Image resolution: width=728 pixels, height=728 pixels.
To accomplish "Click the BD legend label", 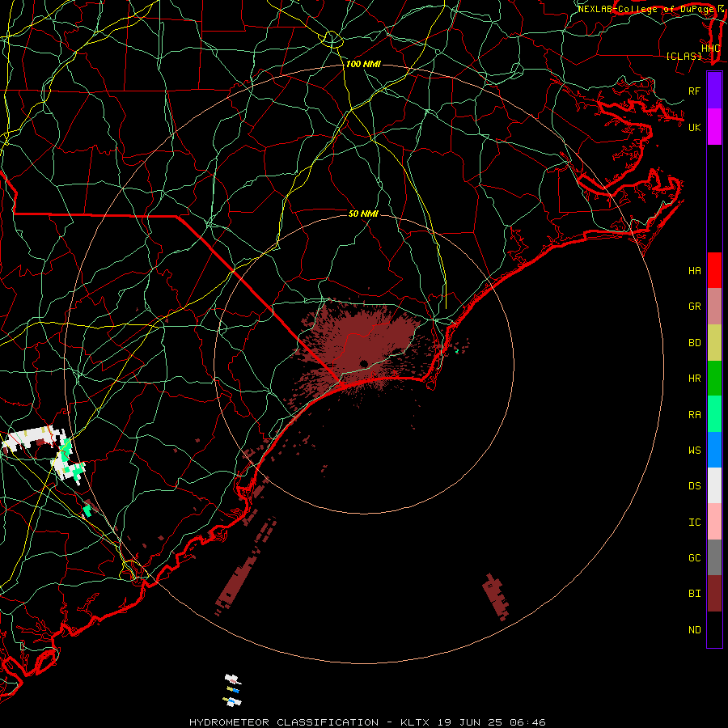I will [695, 343].
